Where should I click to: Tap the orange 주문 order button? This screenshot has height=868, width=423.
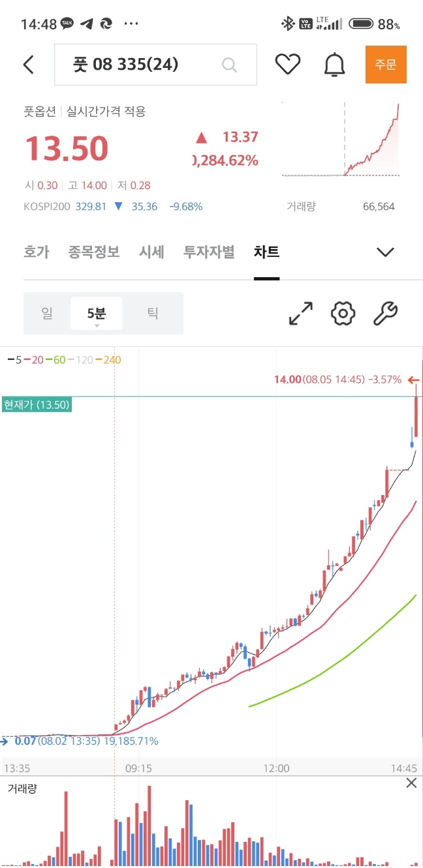[x=386, y=64]
